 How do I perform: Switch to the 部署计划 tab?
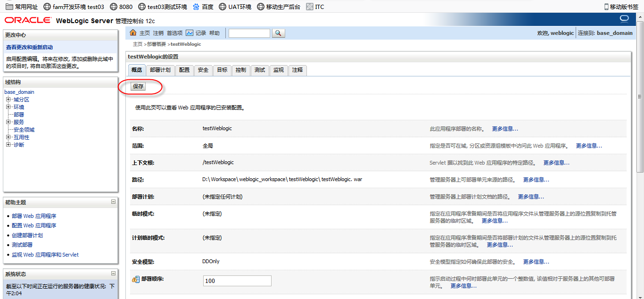(160, 70)
